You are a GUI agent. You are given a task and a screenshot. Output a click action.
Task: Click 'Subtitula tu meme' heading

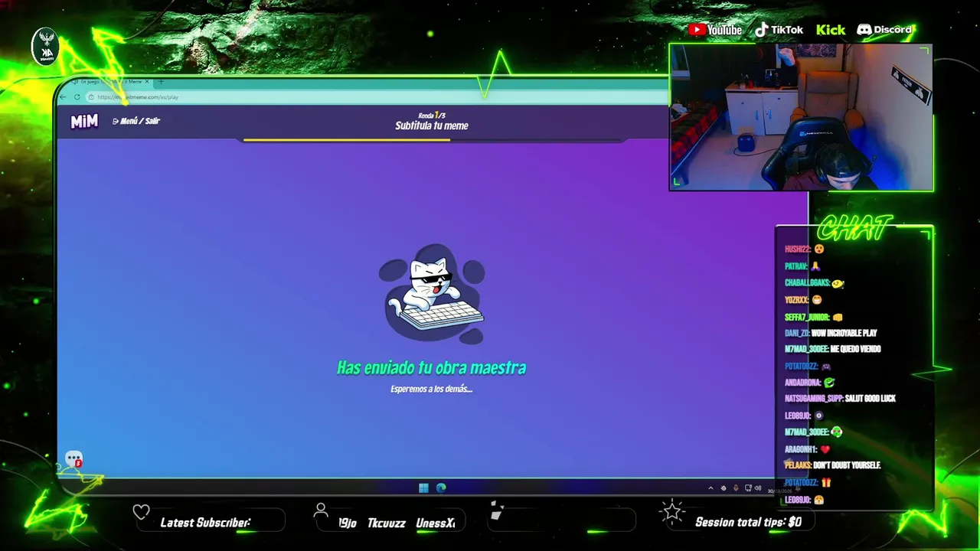click(431, 126)
